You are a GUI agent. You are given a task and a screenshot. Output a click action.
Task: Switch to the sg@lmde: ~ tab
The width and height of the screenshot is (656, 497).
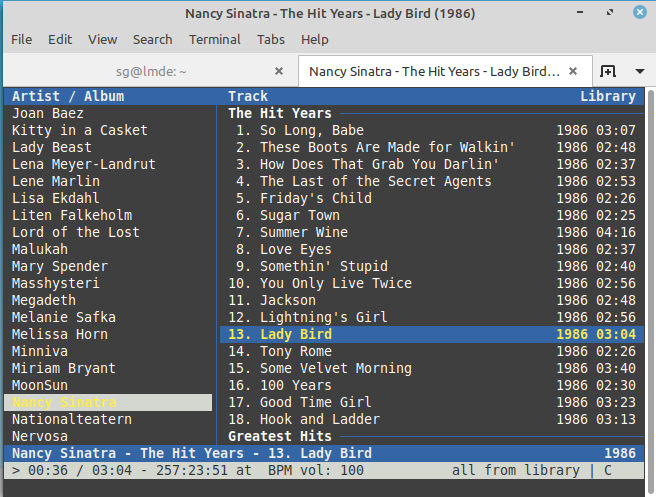point(148,72)
